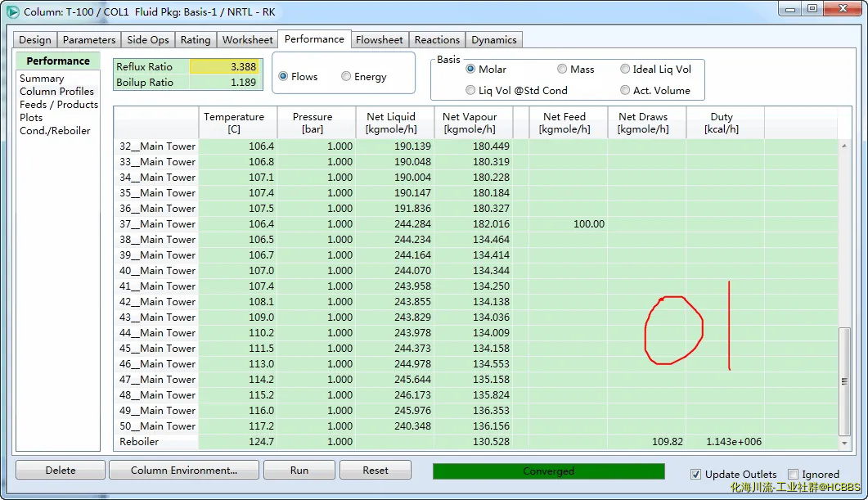Open the Dynamics tab
Screen dimensions: 868x500
494,40
